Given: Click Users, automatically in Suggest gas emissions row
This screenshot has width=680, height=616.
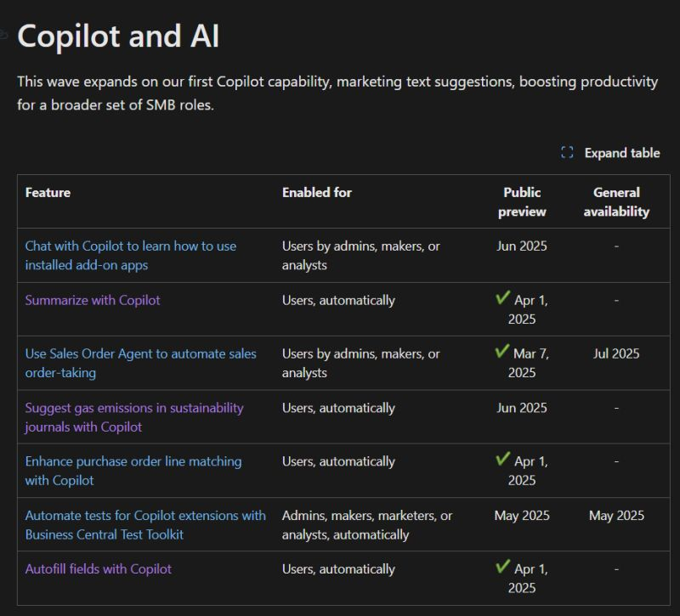Looking at the screenshot, I should [338, 408].
